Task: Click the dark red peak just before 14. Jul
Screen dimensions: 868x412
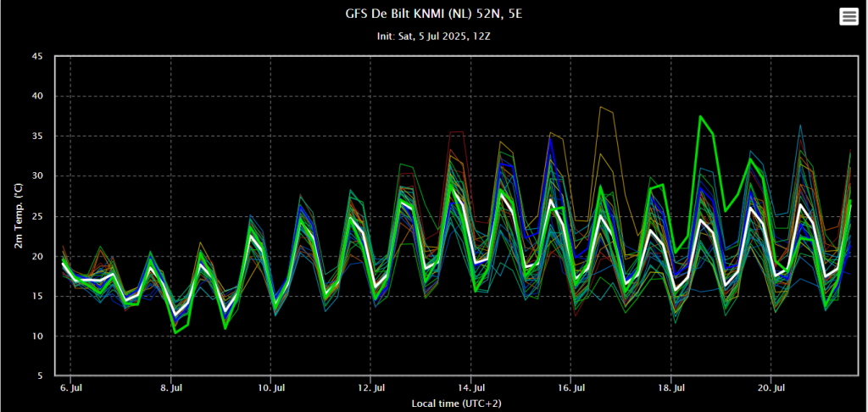Action: 455,132
